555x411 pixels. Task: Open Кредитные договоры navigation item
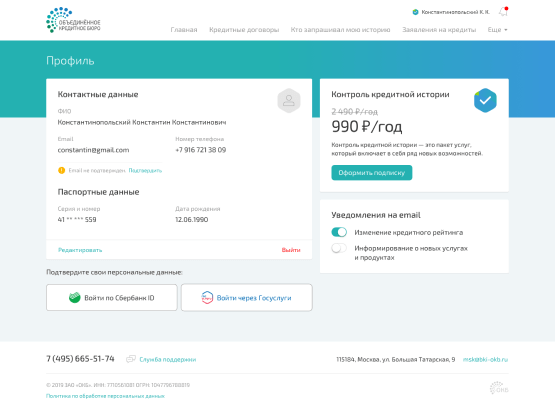coord(244,30)
